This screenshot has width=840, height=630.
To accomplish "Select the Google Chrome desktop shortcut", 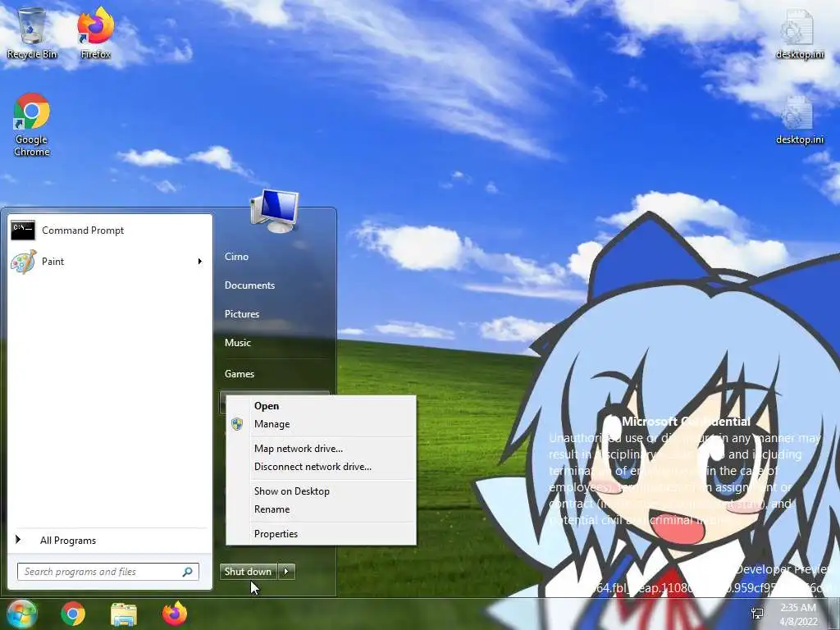I will pyautogui.click(x=32, y=125).
